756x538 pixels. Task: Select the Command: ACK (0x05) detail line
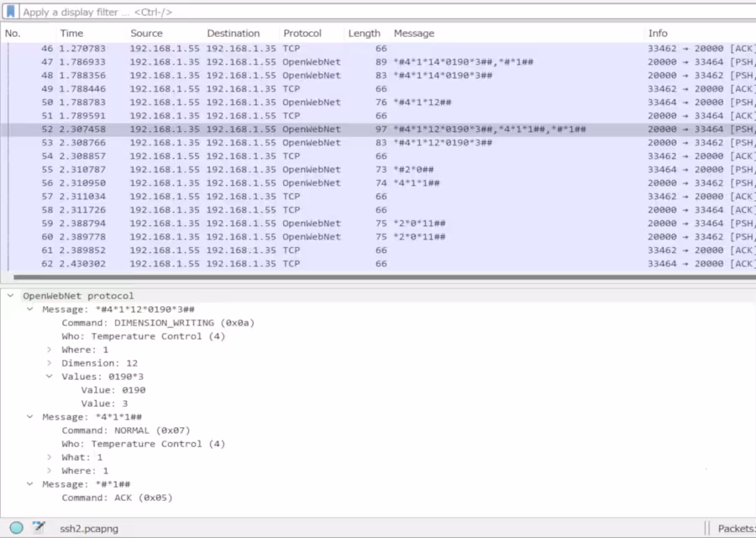pos(117,497)
